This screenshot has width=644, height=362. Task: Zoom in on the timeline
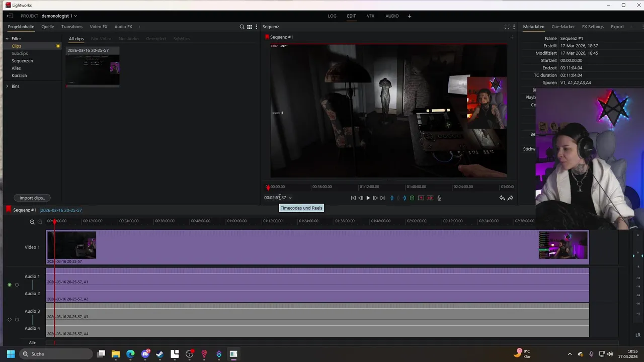click(32, 222)
